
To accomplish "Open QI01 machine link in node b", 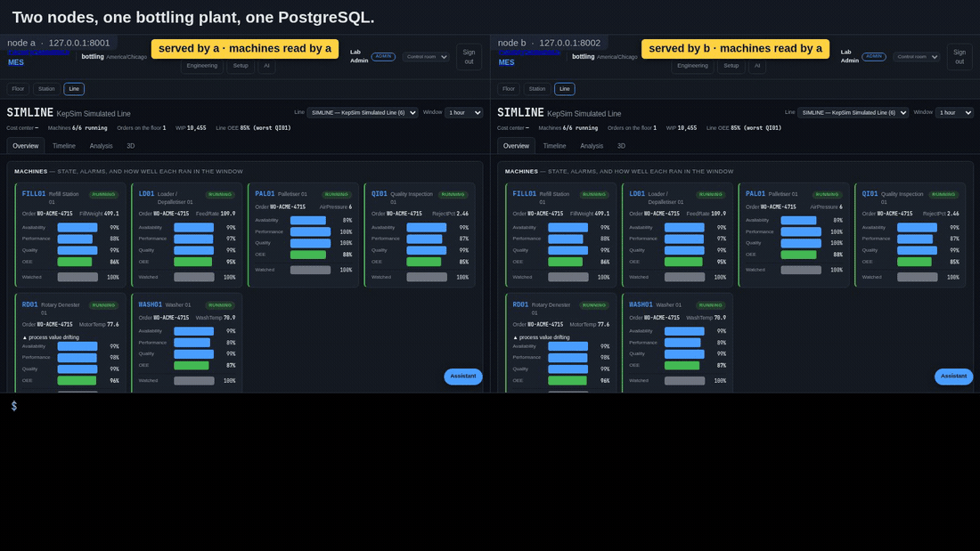I will pyautogui.click(x=870, y=194).
